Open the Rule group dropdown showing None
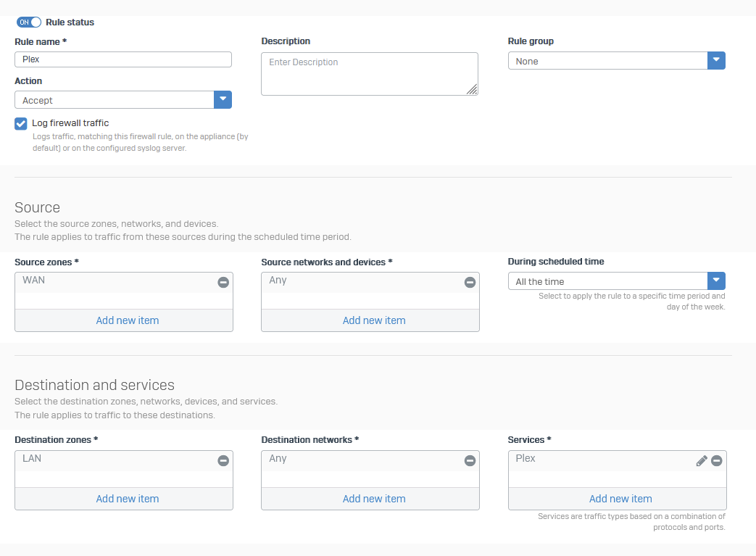 (x=616, y=61)
